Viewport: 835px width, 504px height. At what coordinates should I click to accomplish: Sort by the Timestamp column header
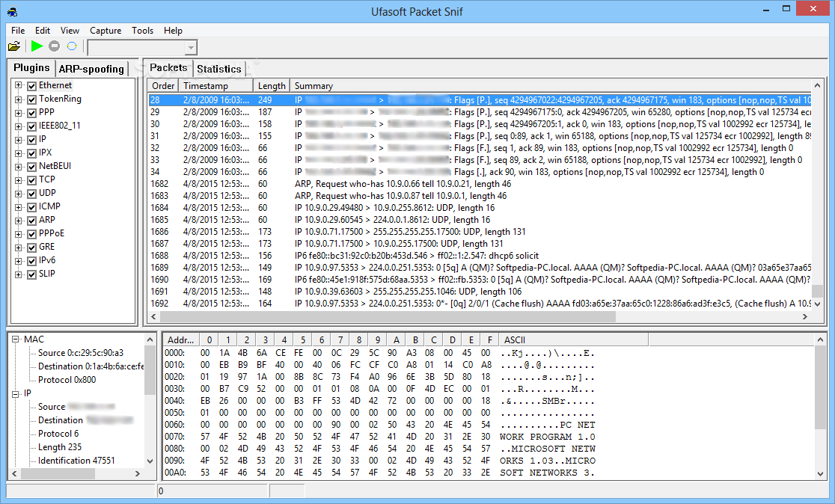(215, 86)
